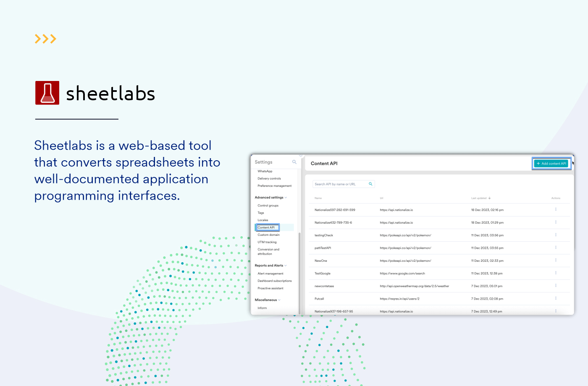The height and width of the screenshot is (386, 588).
Task: Click the newcontetaas API name
Action: point(324,286)
